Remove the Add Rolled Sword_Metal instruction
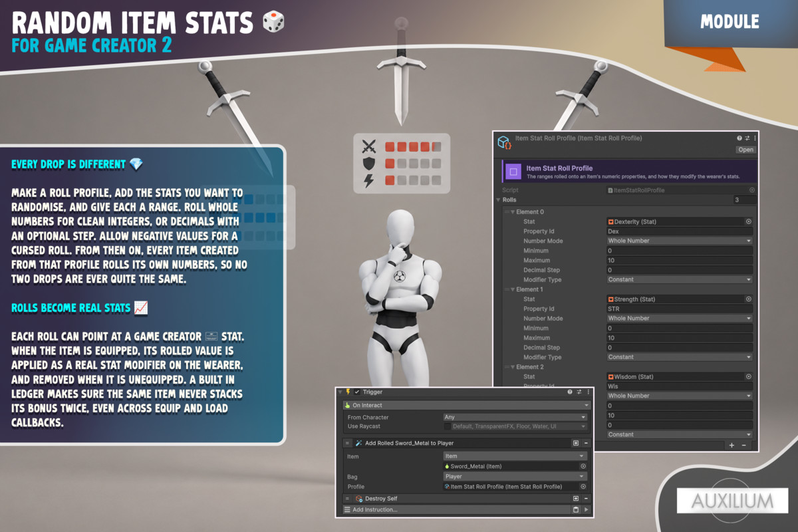The width and height of the screenshot is (798, 532). [x=586, y=443]
